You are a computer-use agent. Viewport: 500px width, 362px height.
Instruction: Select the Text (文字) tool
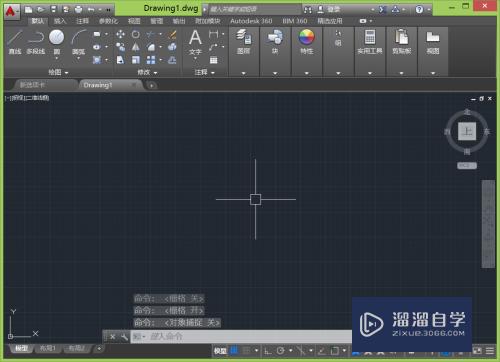(195, 42)
